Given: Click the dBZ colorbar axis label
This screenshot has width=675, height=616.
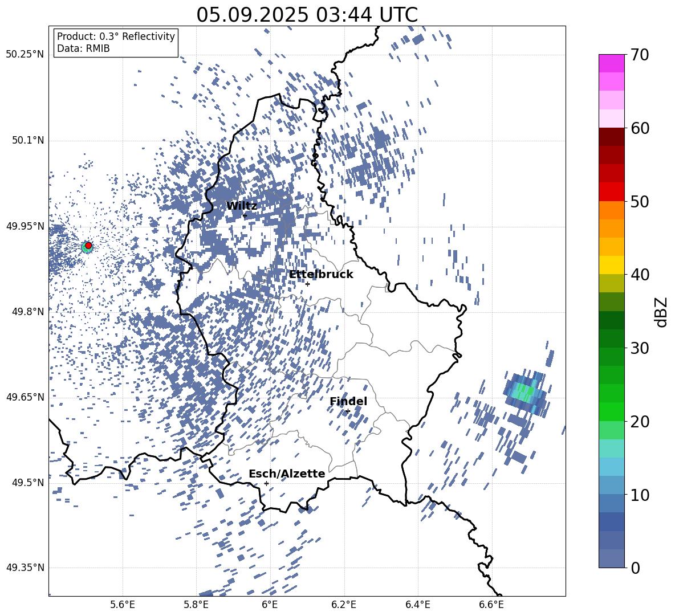Looking at the screenshot, I should 662,312.
